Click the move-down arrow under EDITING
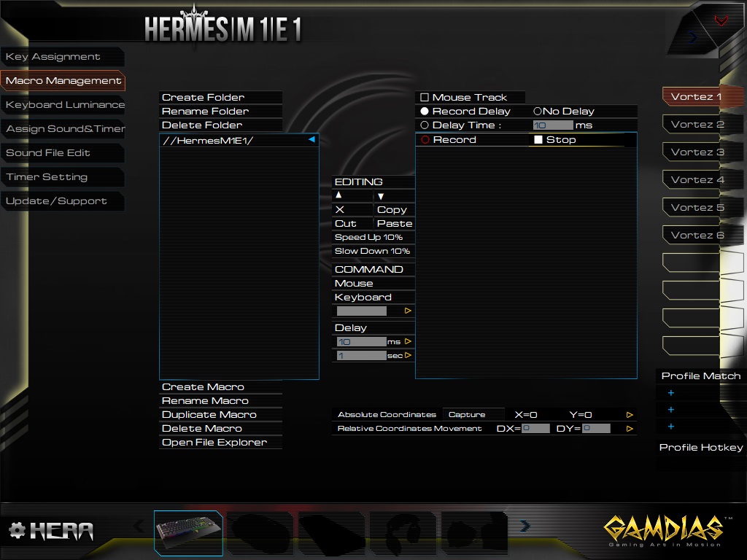 coord(381,196)
